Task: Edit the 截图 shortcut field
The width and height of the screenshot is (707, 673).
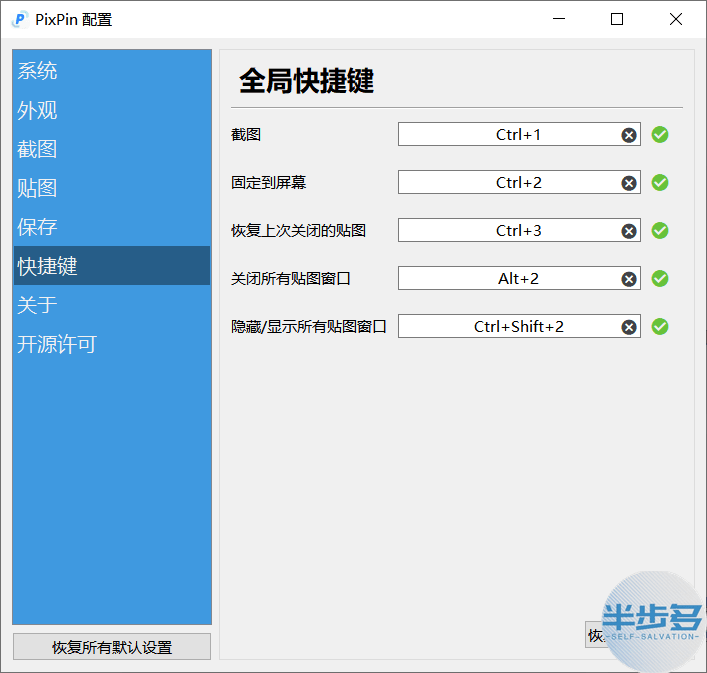Action: point(519,134)
